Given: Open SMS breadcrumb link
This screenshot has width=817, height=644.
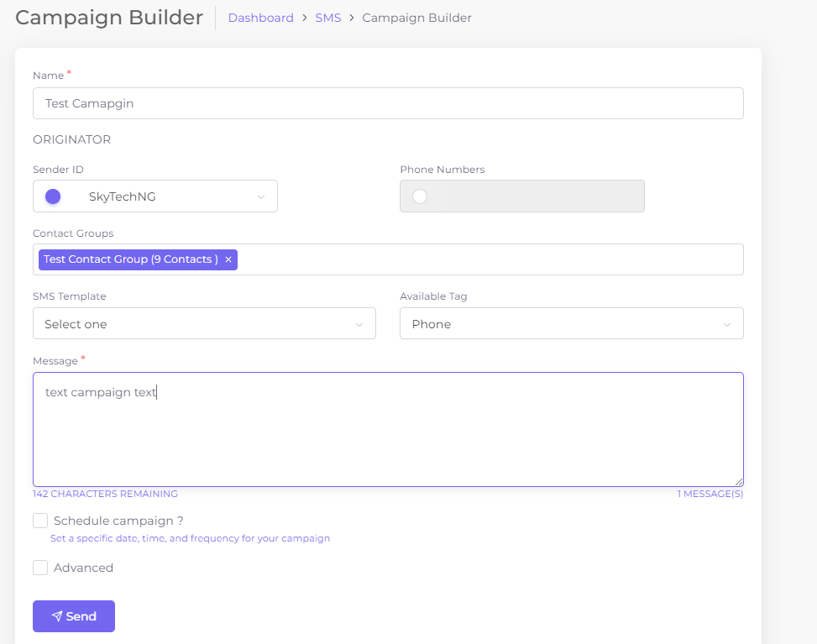Looking at the screenshot, I should 327,18.
